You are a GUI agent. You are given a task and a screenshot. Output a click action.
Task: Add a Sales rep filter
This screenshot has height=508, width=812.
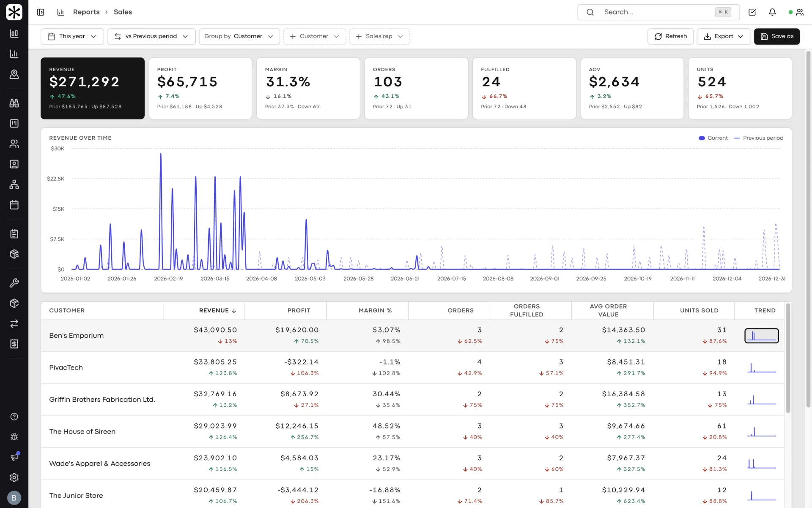click(379, 36)
